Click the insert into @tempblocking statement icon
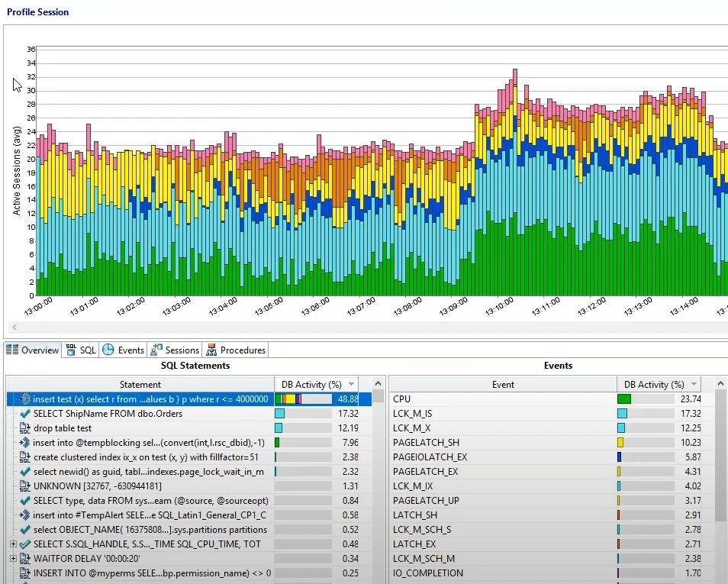728x584 pixels. click(25, 443)
